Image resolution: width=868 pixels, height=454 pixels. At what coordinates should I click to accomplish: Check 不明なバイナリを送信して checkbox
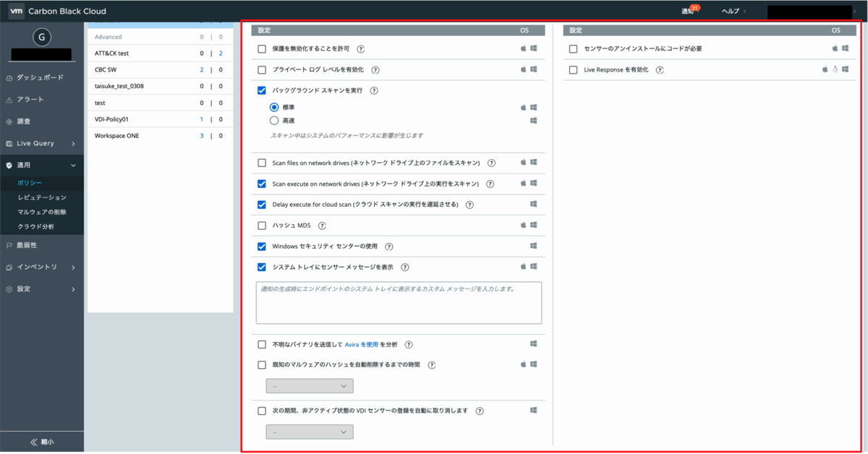click(x=262, y=345)
